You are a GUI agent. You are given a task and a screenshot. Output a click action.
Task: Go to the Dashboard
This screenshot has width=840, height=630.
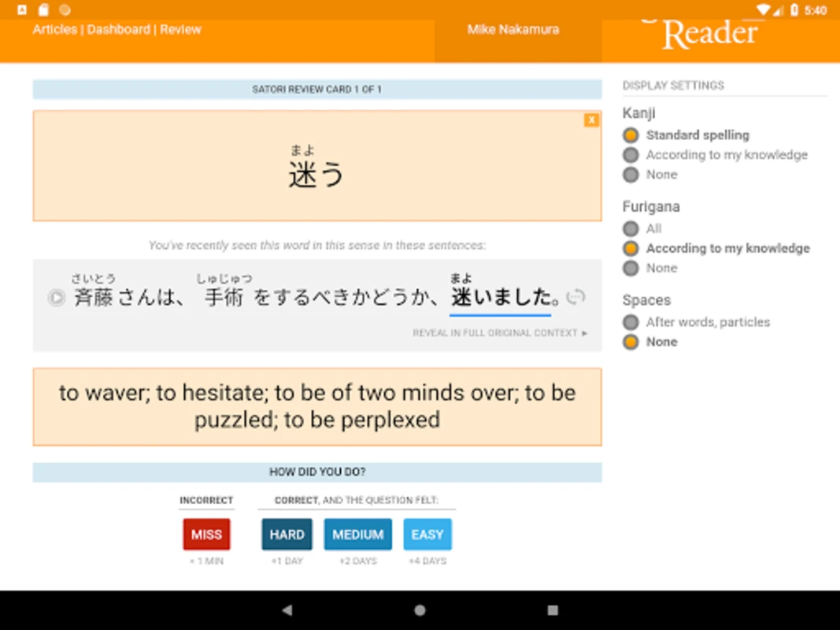[118, 29]
